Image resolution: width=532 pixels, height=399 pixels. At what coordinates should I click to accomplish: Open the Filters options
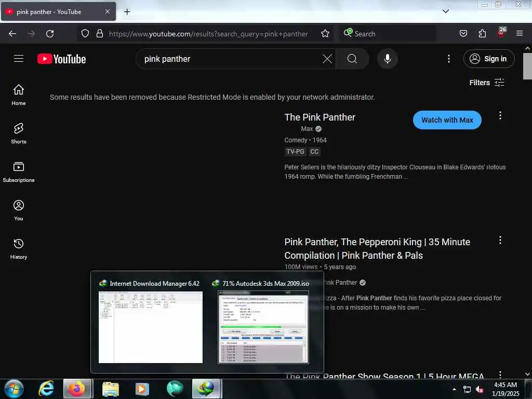[486, 83]
